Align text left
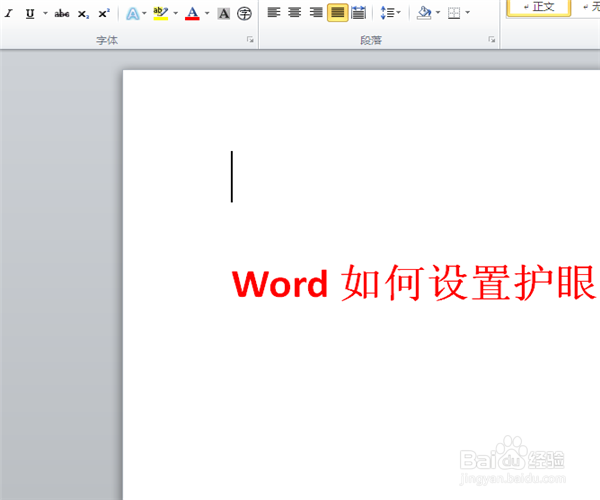600x500 pixels. (x=274, y=13)
